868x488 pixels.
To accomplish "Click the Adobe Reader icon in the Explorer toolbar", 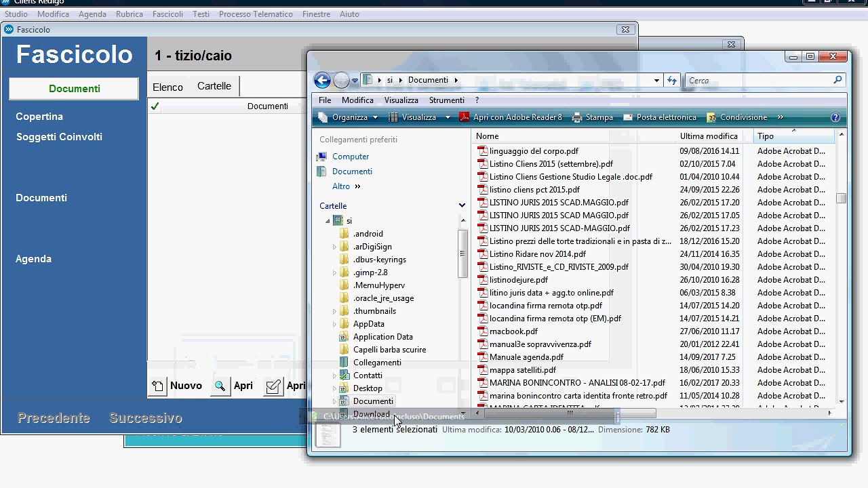I will click(465, 117).
